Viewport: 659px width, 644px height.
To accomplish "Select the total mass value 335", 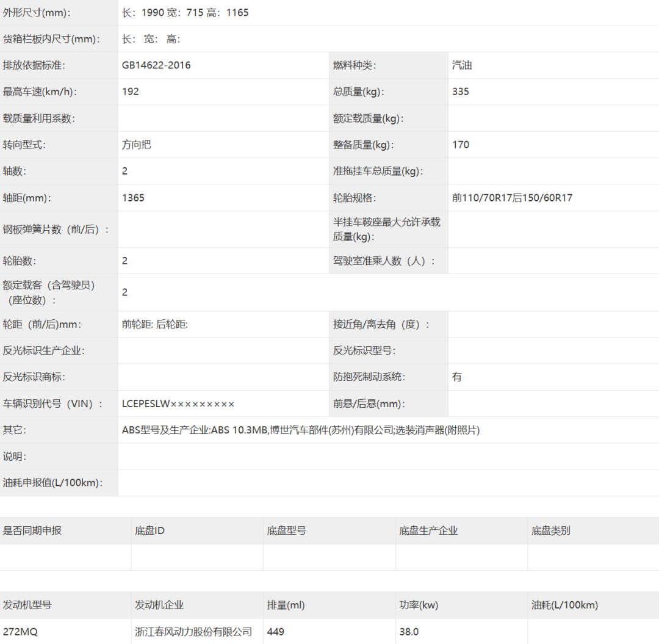I will [x=460, y=92].
